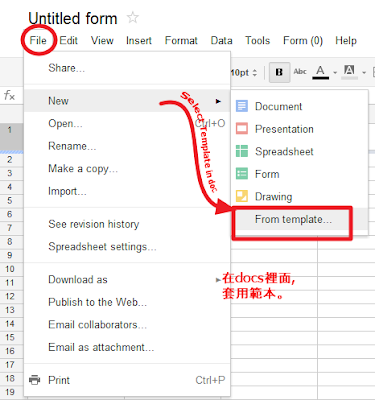Expand the New submenu arrow
375x400 pixels.
pos(218,101)
